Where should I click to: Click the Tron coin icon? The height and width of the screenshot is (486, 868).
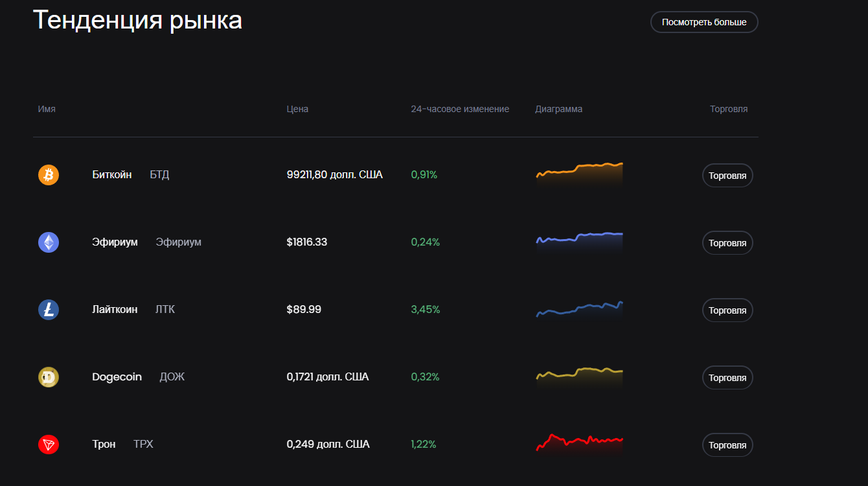pos(49,445)
